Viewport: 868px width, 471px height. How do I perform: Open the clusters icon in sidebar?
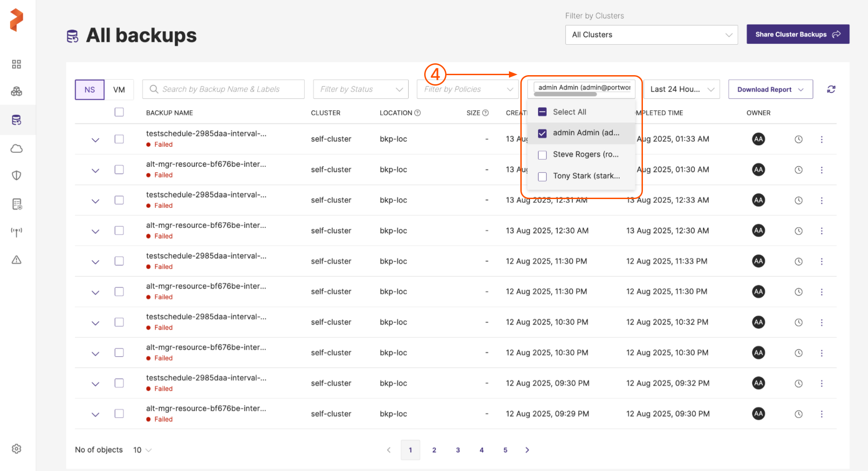pyautogui.click(x=17, y=92)
